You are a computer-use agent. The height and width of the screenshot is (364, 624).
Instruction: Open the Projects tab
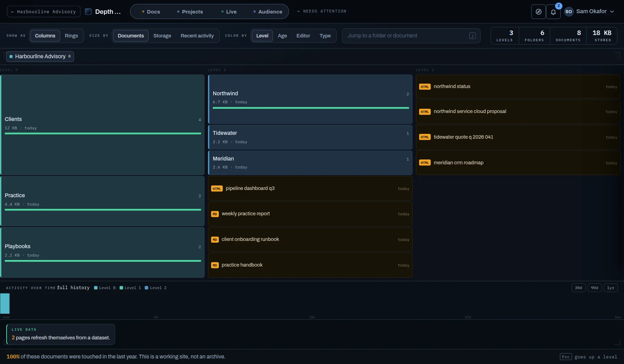(190, 12)
